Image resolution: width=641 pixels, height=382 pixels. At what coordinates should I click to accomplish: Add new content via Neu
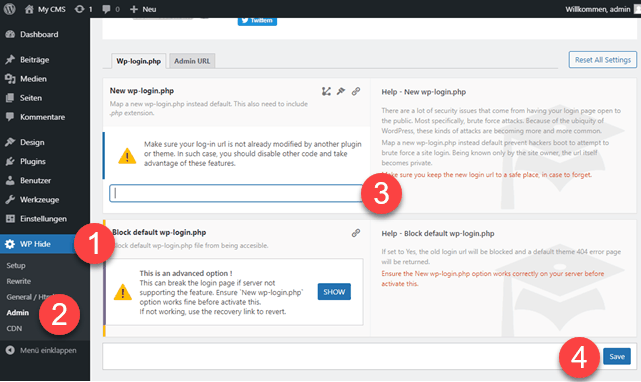click(x=143, y=9)
